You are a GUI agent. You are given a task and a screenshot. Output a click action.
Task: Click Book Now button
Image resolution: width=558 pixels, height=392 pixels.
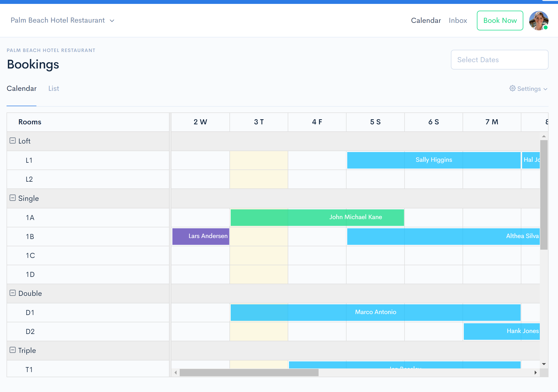[499, 20]
